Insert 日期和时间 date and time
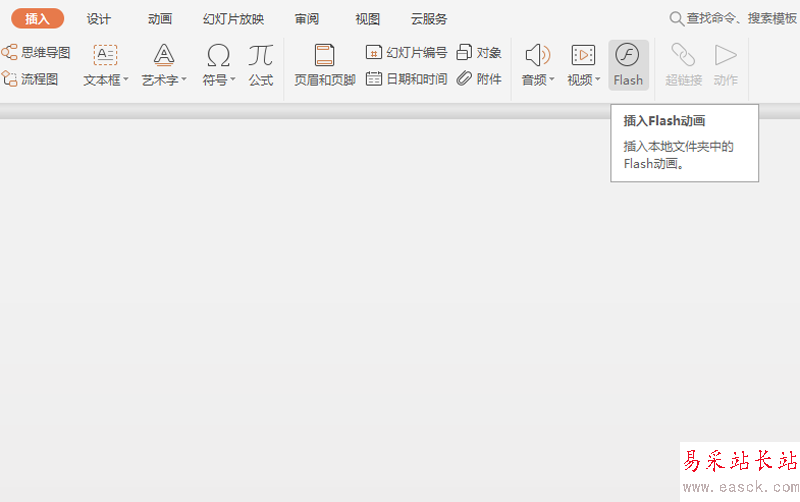Screen dimensions: 800x502 [406, 79]
